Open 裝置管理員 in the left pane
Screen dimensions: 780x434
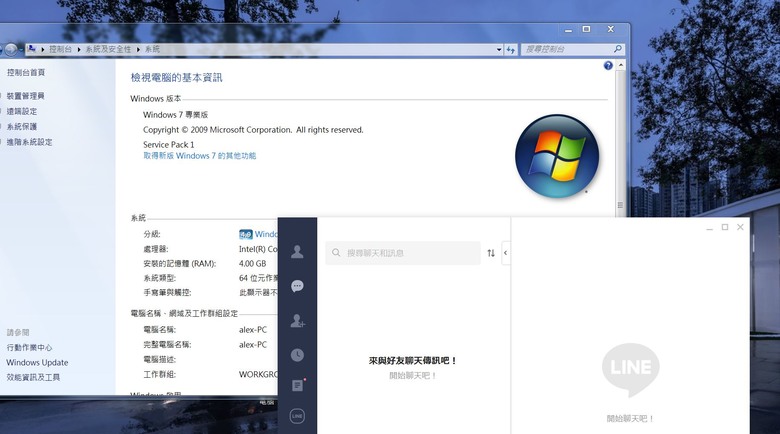click(25, 96)
